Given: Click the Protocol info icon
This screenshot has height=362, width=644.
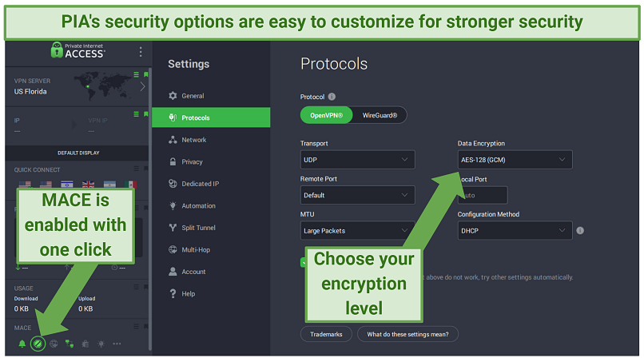Looking at the screenshot, I should click(x=332, y=97).
